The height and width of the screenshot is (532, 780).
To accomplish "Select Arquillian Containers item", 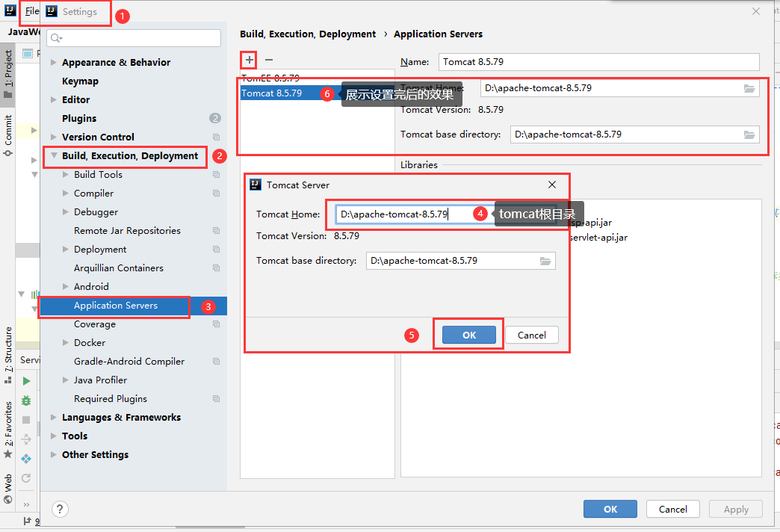I will point(118,267).
